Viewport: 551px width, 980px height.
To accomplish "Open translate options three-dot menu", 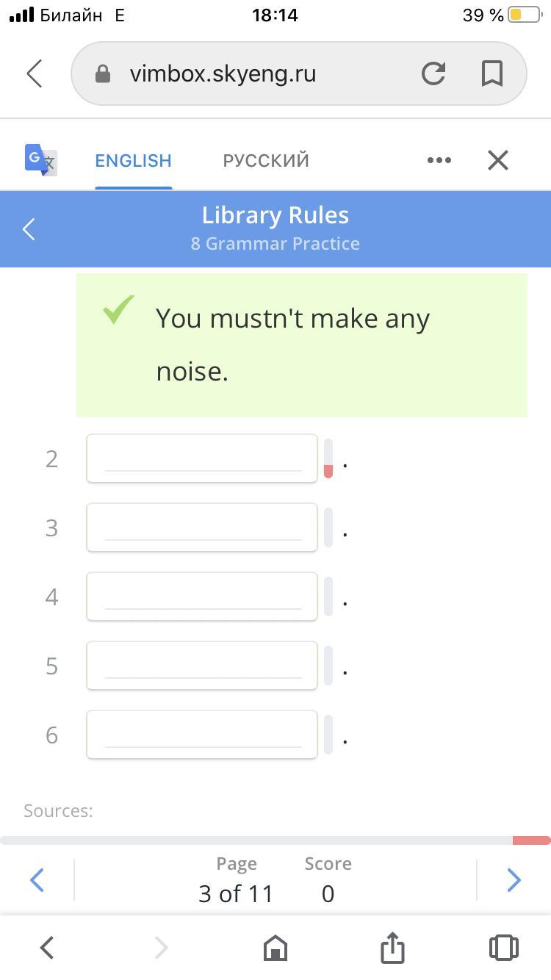I will [x=439, y=160].
